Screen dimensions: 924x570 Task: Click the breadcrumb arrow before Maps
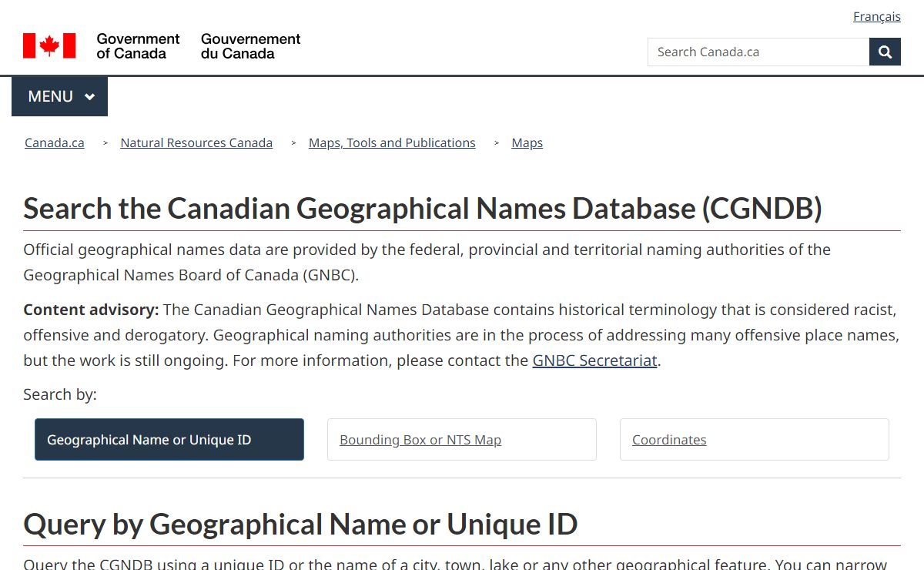[497, 143]
